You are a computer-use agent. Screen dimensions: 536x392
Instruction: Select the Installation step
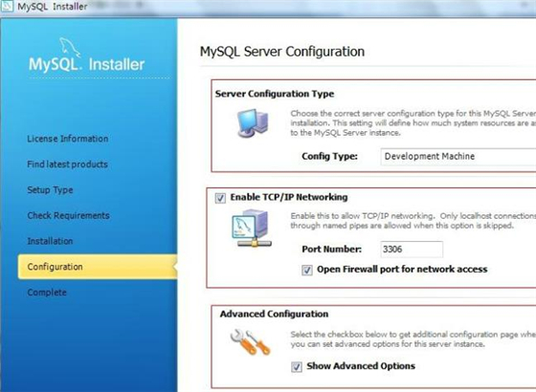pos(50,241)
